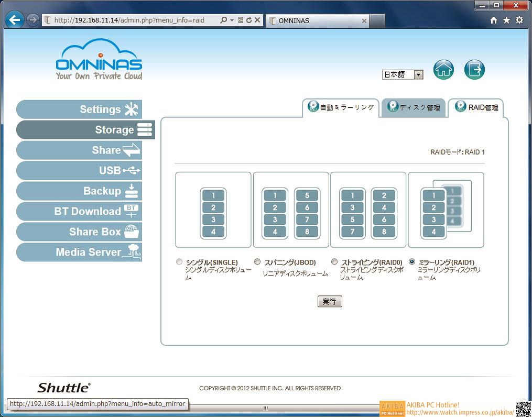Refresh the page with reload icon
This screenshot has width=532, height=417.
[x=248, y=20]
